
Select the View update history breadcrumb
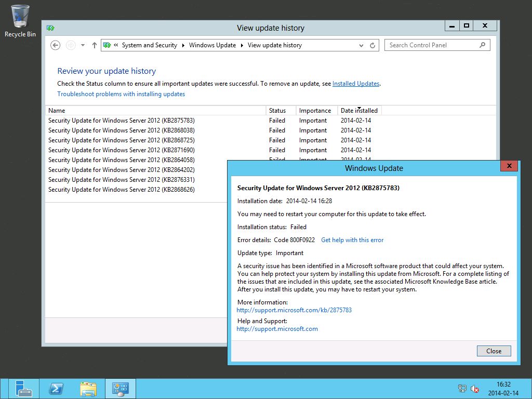pos(275,45)
